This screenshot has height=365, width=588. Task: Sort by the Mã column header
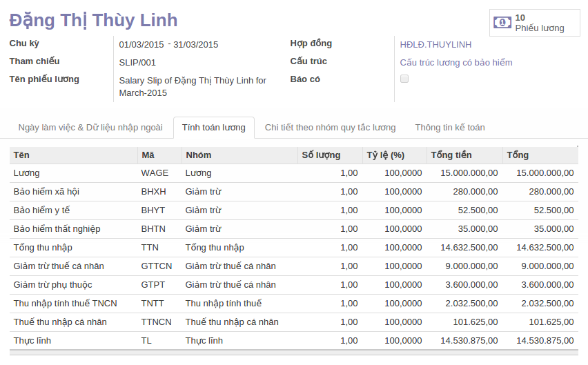click(x=148, y=155)
